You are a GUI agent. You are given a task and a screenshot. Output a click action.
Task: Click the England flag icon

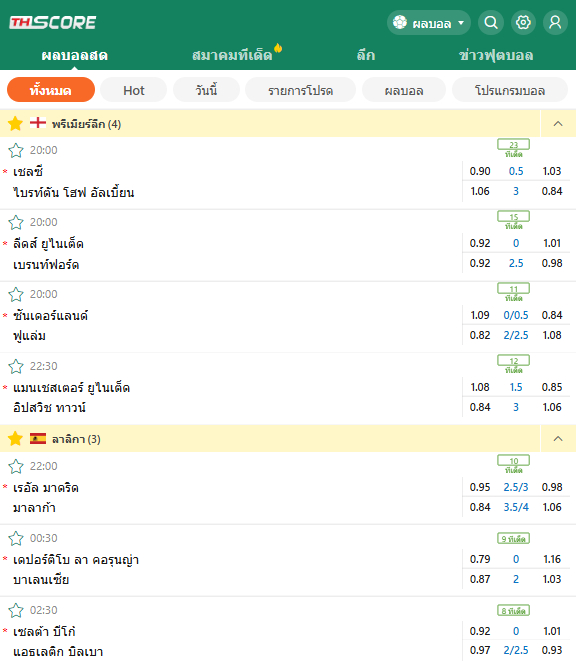pyautogui.click(x=38, y=123)
